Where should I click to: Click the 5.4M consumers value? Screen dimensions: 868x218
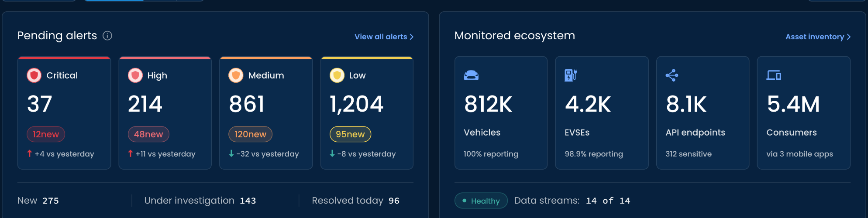793,104
